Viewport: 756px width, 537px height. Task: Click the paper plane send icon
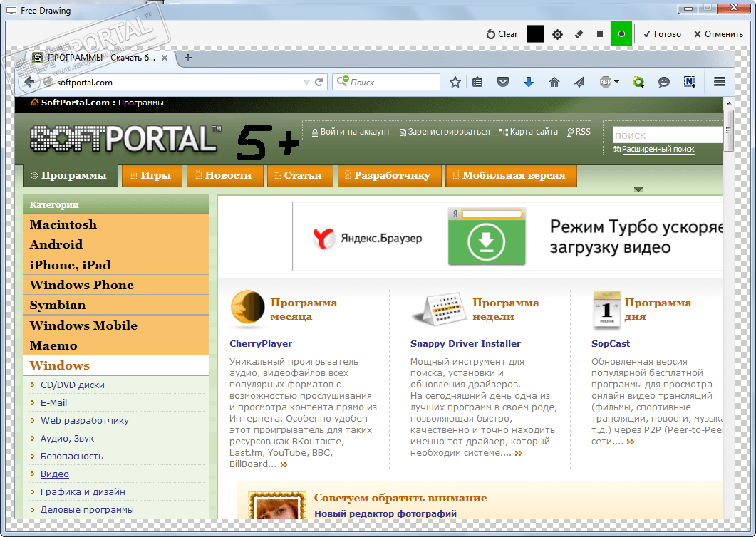[x=579, y=83]
